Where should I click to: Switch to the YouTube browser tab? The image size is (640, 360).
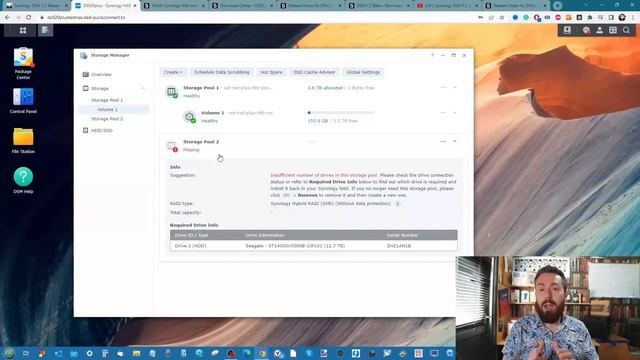click(448, 6)
